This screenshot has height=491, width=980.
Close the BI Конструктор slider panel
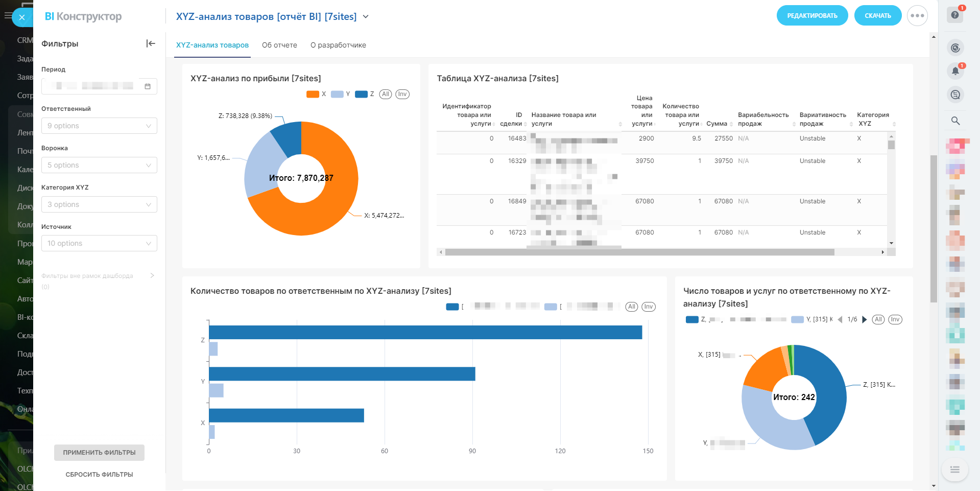22,17
